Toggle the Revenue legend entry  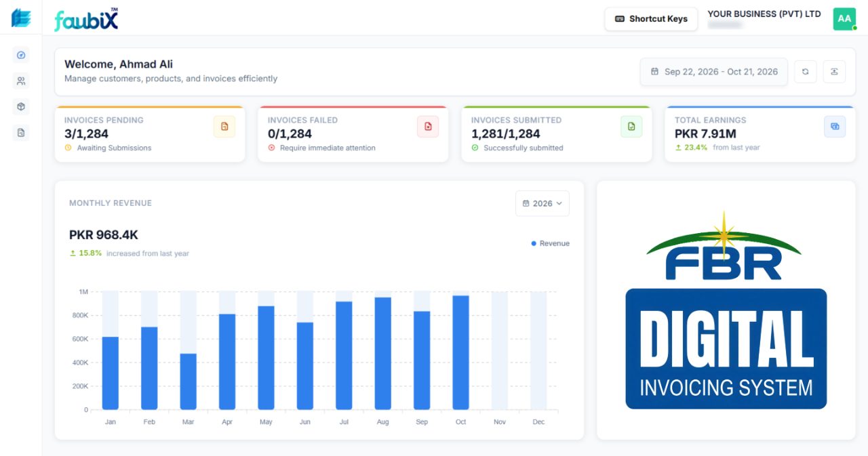coord(551,243)
